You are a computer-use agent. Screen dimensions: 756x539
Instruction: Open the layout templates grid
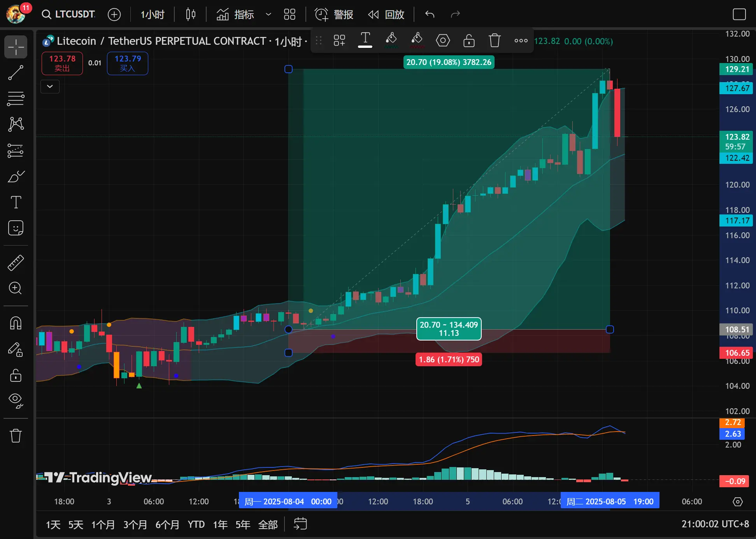[289, 14]
